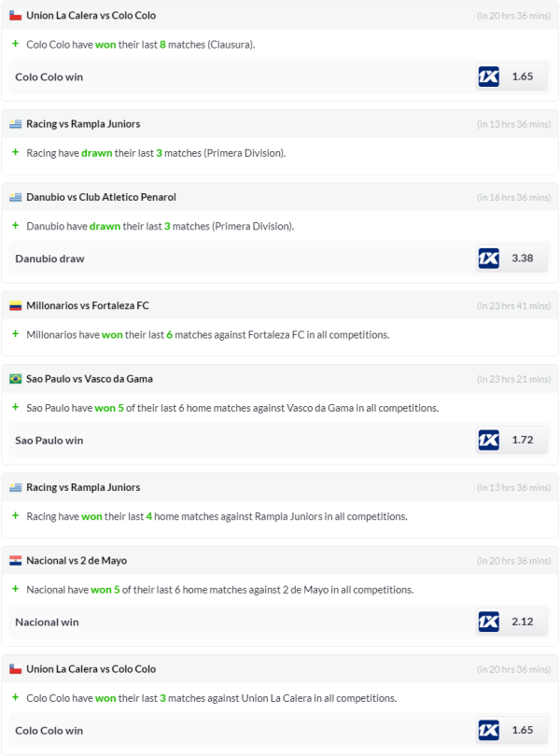The image size is (560, 756).
Task: Click the 1X bookmaker icon beside Danubio draw
Action: 488,259
